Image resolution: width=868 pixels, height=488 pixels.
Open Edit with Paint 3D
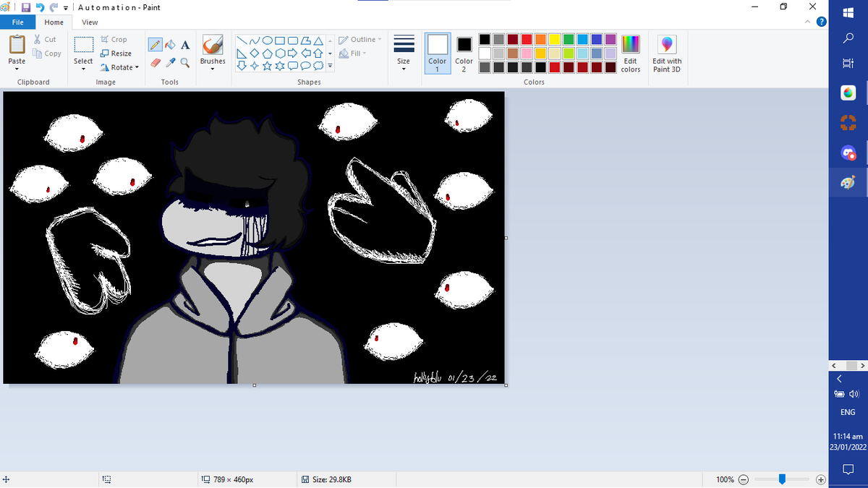pos(667,53)
